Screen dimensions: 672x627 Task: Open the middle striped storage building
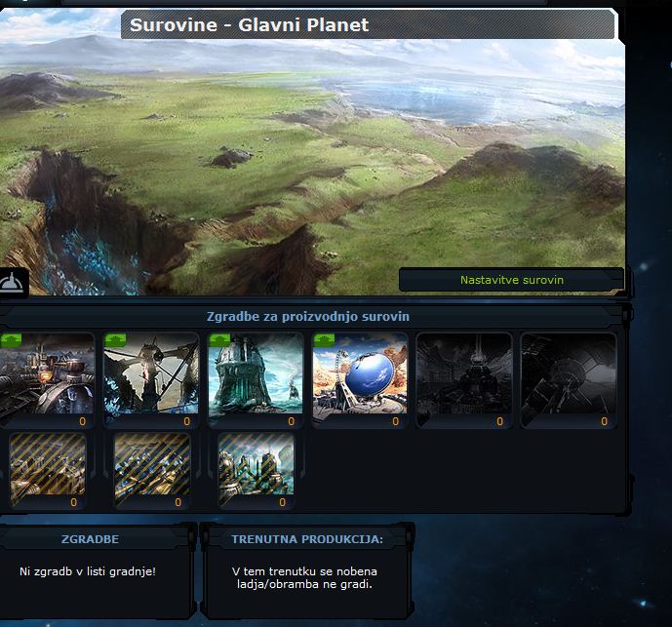click(x=151, y=466)
